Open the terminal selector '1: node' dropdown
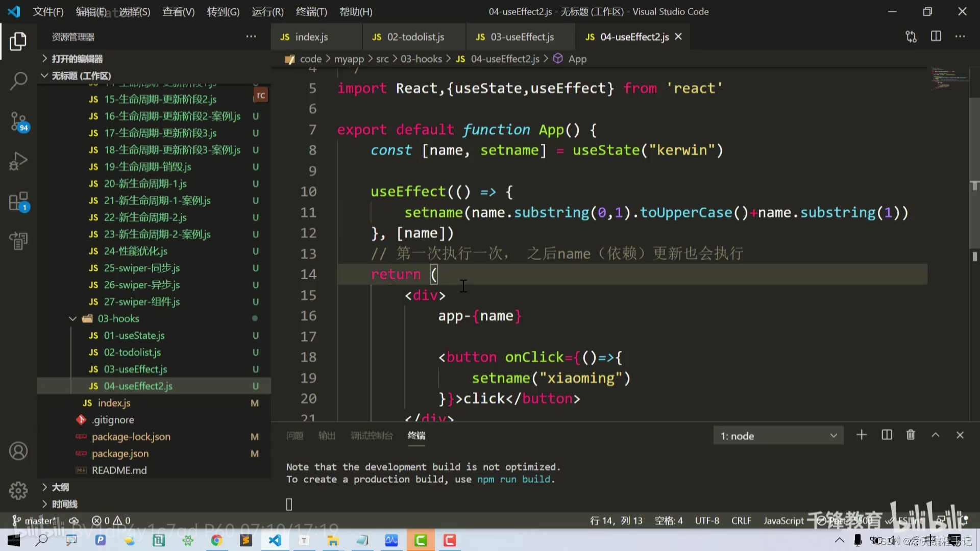The width and height of the screenshot is (980, 551). [x=778, y=436]
